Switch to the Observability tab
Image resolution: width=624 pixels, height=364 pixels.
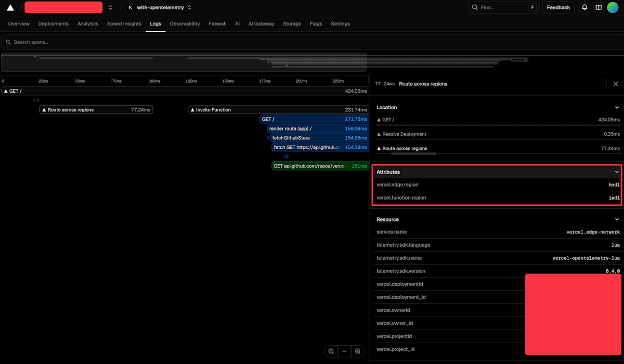185,24
